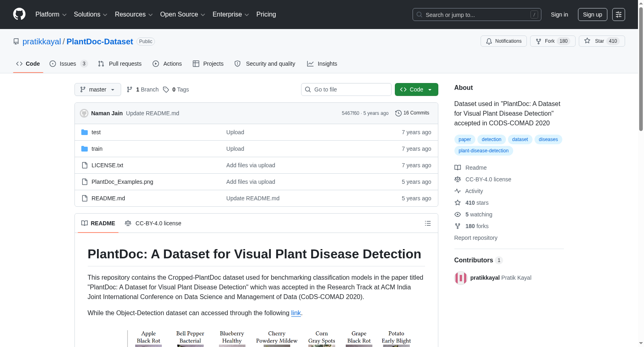Click the scale icon beside CC-BY-4.0 license in About
This screenshot has height=347, width=644.
pyautogui.click(x=458, y=179)
